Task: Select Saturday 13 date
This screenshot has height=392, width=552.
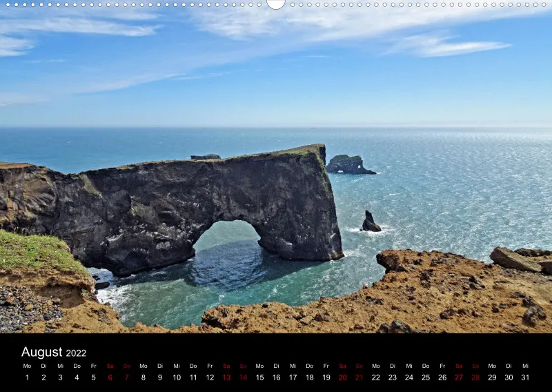Action: 227,378
